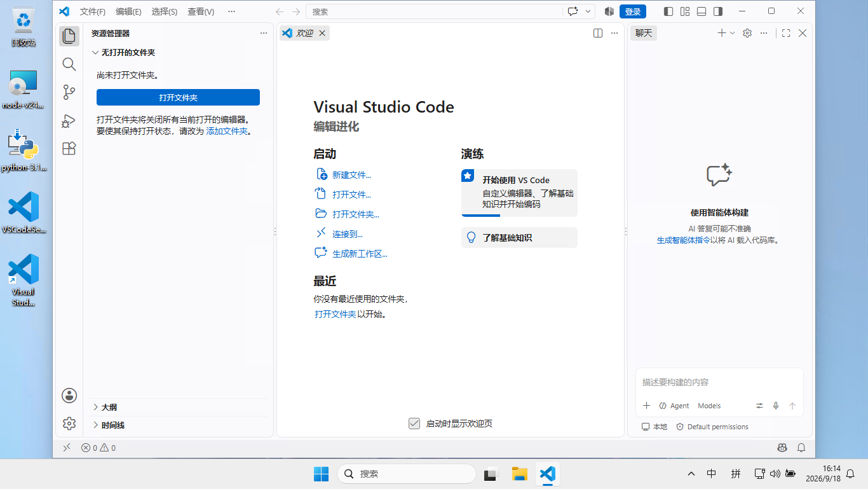The image size is (868, 489).
Task: Click the configure tools icon in the chat input
Action: (759, 406)
